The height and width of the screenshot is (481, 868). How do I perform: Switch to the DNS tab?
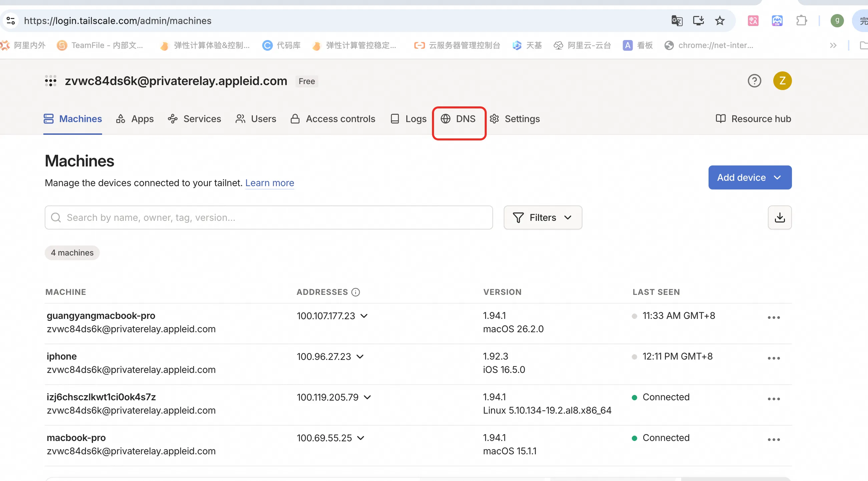[459, 119]
